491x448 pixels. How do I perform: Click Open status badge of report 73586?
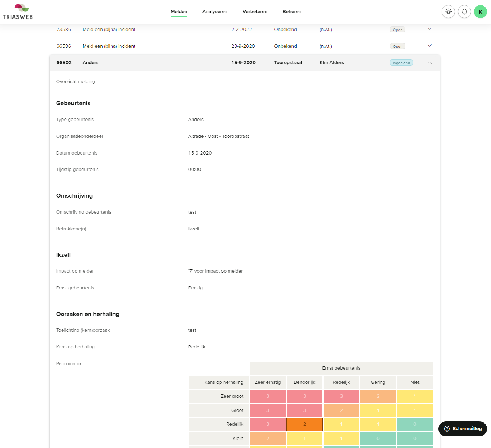click(x=397, y=30)
